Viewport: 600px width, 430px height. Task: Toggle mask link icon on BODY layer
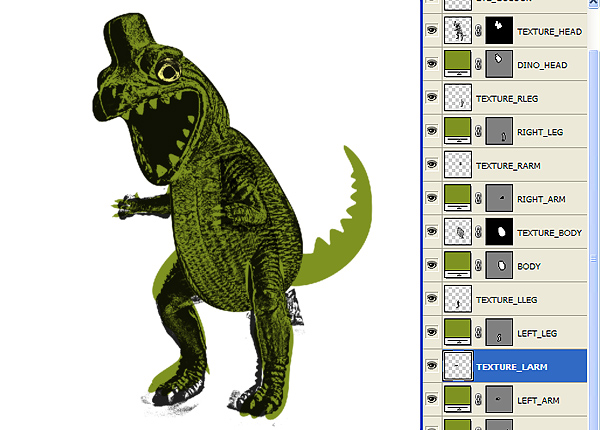point(478,265)
